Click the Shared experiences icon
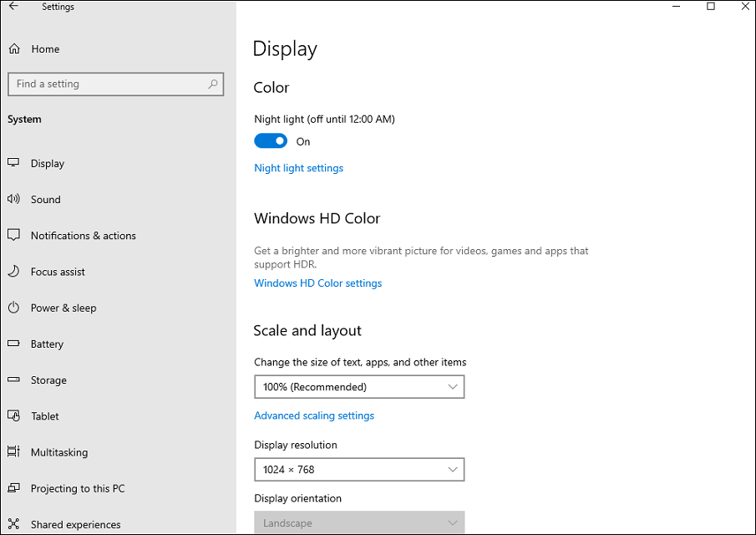Viewport: 756px width, 535px height. (13, 524)
